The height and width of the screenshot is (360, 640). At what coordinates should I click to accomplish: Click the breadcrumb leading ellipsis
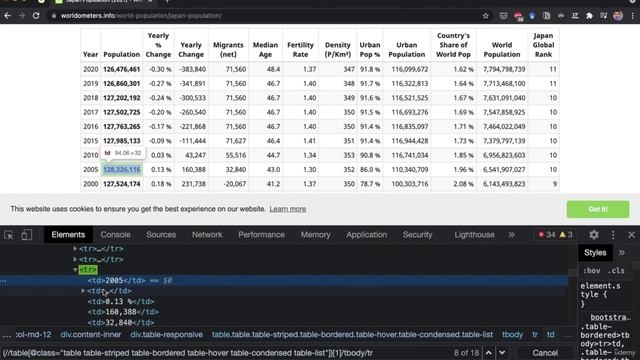pos(7,335)
